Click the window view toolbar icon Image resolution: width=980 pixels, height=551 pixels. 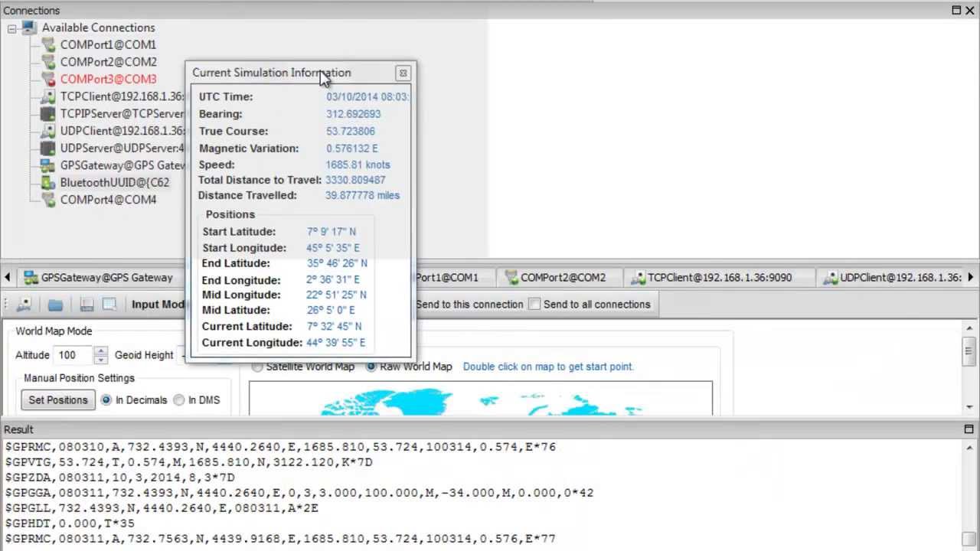click(x=109, y=304)
